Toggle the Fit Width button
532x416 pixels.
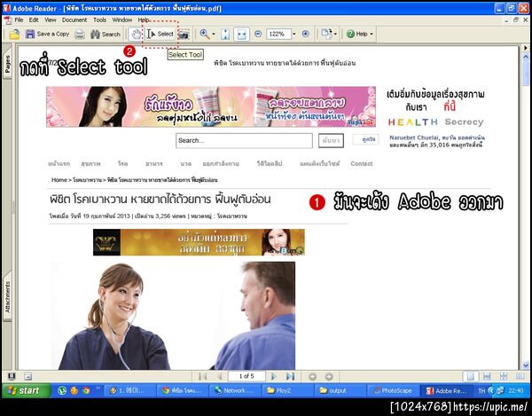(x=241, y=34)
